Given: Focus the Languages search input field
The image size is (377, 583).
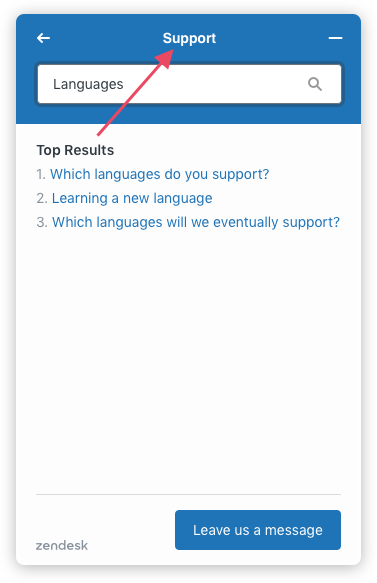Looking at the screenshot, I should pyautogui.click(x=189, y=84).
